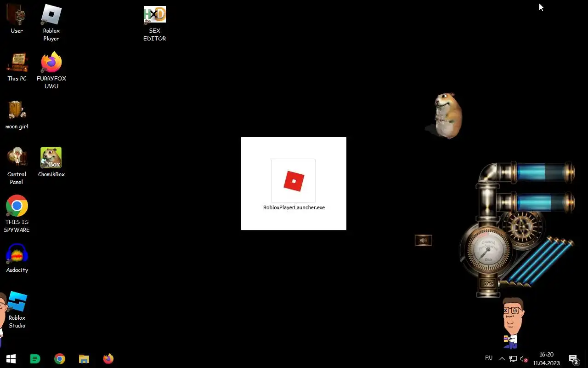Image resolution: width=588 pixels, height=368 pixels.
Task: Click the brass gear wheel on gadget
Action: [x=523, y=228]
